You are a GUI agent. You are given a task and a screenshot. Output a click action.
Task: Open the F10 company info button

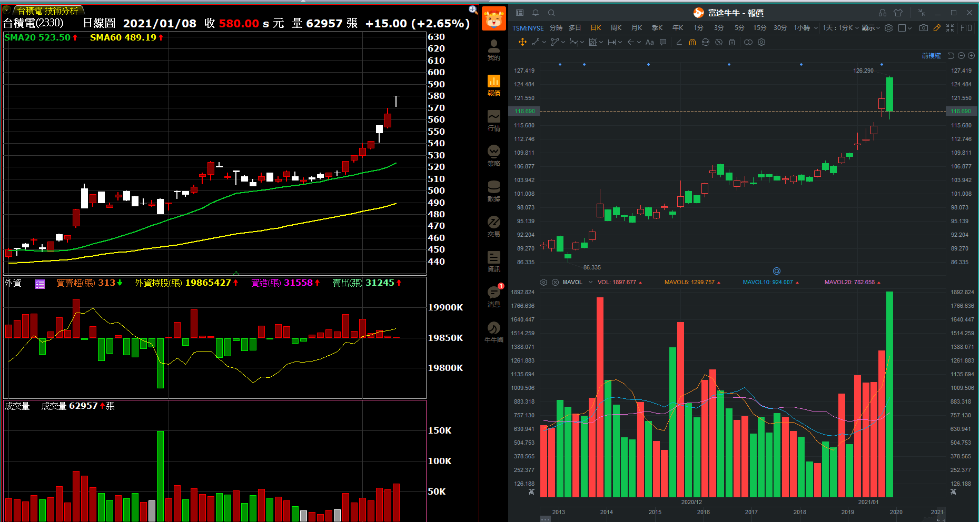pos(966,28)
